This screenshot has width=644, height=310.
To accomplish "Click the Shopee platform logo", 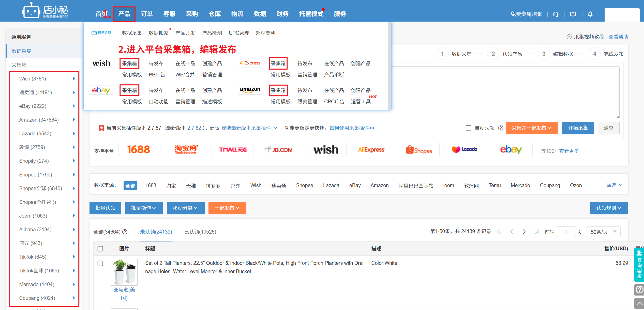I will [418, 150].
